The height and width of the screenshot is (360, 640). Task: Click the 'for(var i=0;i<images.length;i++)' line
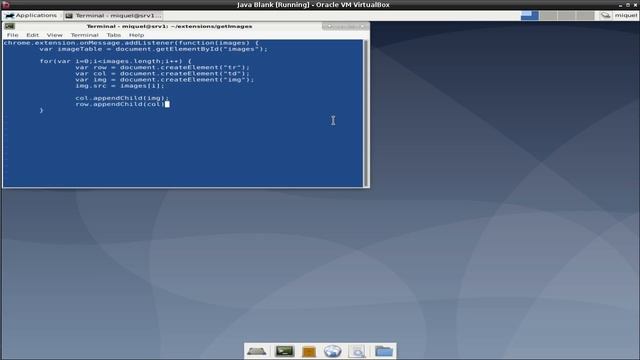[116, 61]
